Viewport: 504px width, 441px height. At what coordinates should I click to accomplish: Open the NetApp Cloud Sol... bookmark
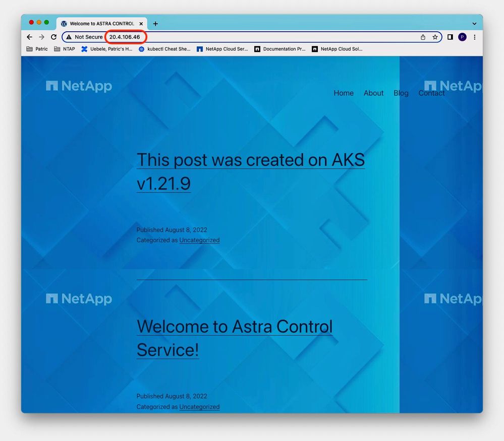pyautogui.click(x=337, y=49)
